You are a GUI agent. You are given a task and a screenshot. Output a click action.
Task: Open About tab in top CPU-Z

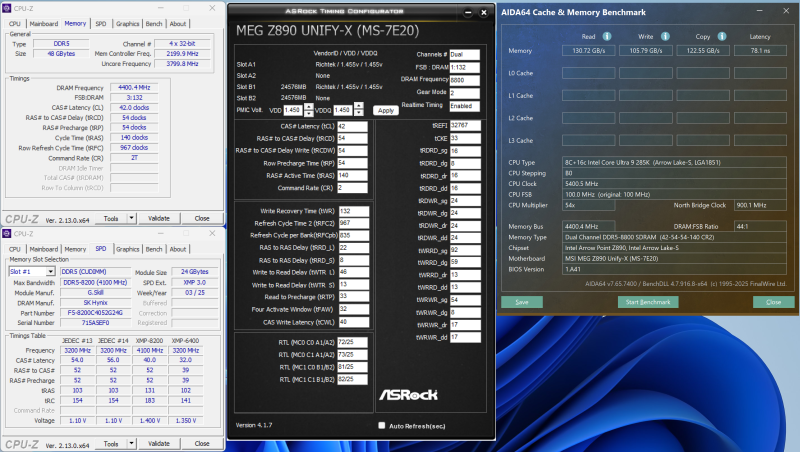click(x=178, y=24)
